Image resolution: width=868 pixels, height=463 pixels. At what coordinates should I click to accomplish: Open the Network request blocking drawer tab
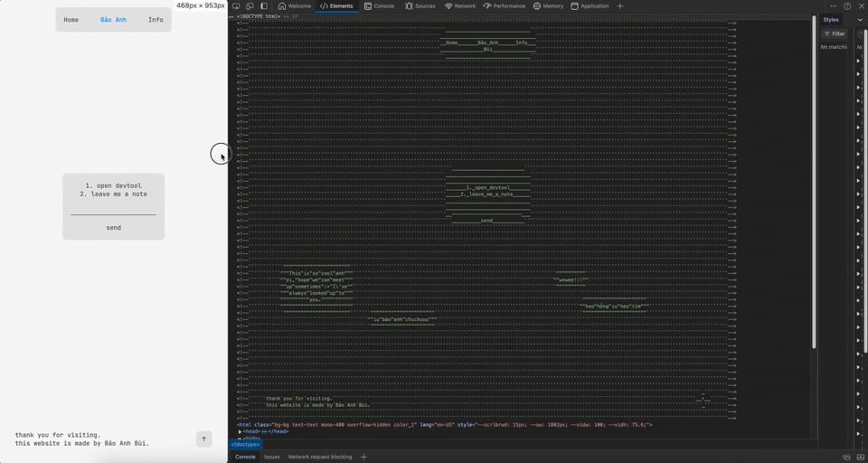[x=320, y=457]
